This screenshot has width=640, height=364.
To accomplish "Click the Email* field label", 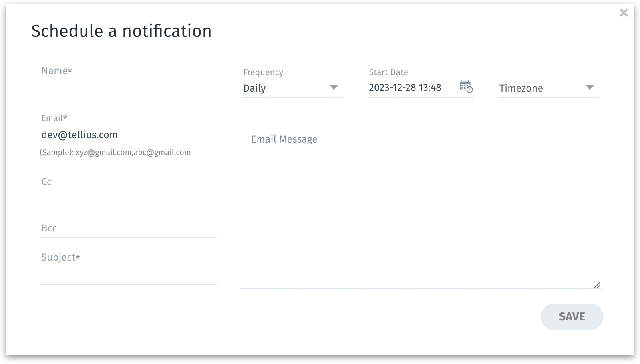I will [54, 118].
